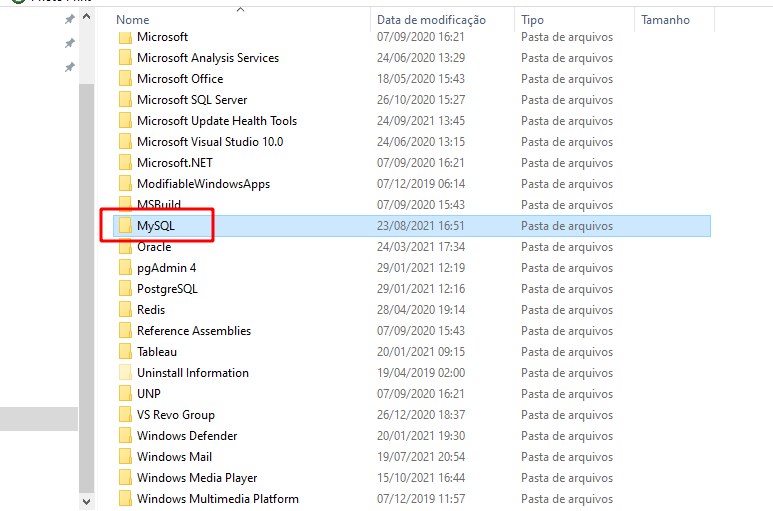Select the PostgreSQL folder name
This screenshot has height=511, width=773.
point(167,289)
